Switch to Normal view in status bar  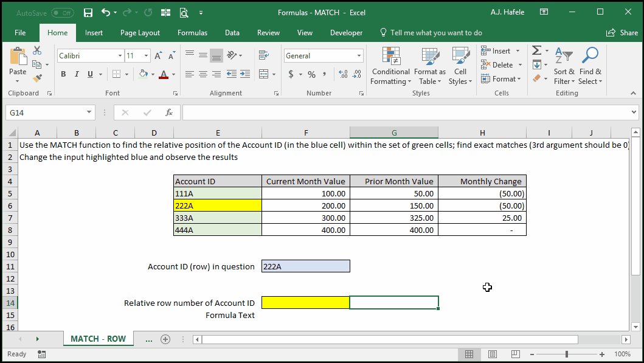pyautogui.click(x=469, y=354)
